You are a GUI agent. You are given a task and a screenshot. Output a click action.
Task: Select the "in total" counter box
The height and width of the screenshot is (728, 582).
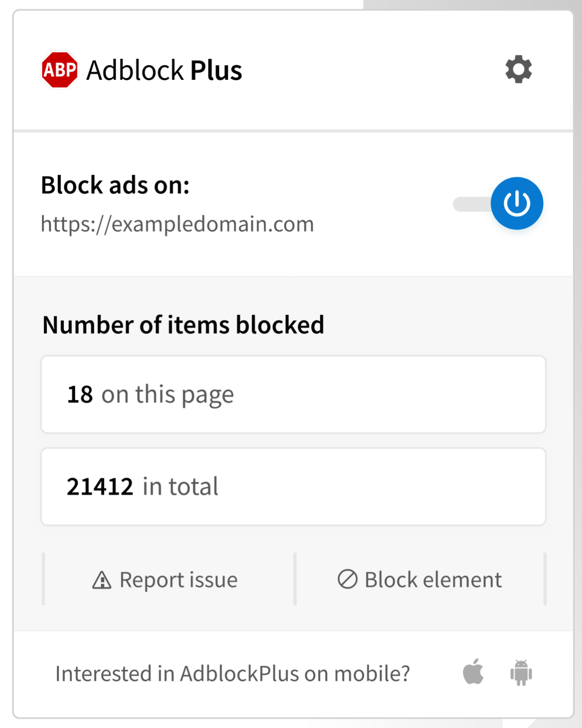tap(293, 486)
